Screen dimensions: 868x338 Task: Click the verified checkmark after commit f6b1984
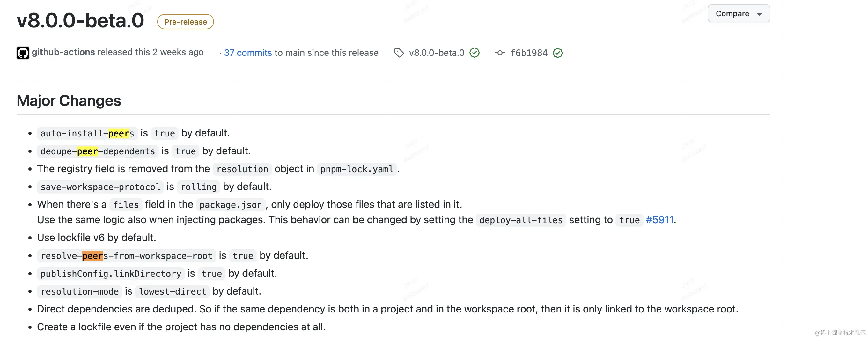[558, 53]
